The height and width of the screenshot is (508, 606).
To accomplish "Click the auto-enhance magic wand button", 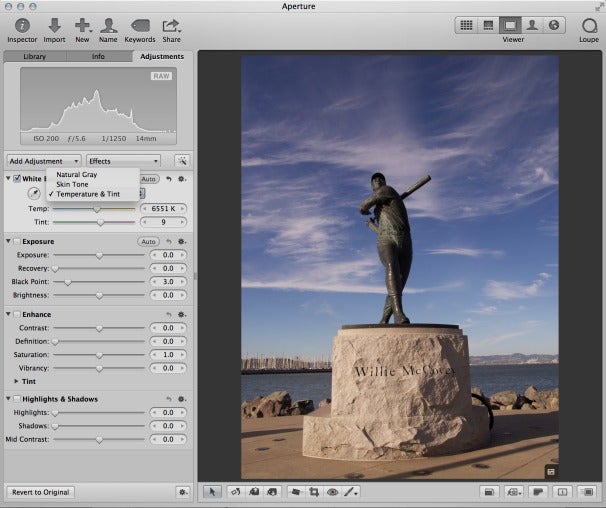I will click(182, 161).
